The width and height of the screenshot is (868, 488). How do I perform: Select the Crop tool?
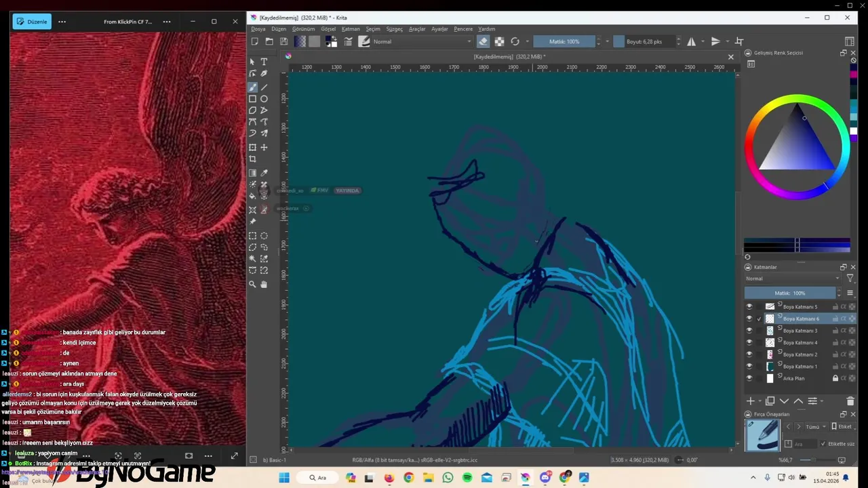(252, 159)
